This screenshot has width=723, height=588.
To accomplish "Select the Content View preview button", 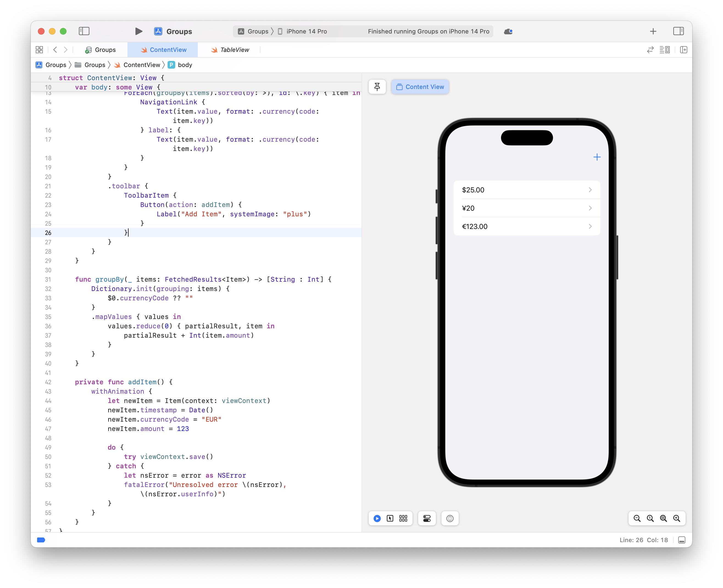I will (420, 87).
